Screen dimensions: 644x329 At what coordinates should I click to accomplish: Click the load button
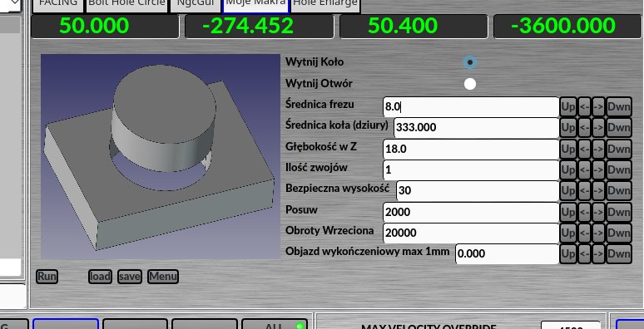[x=100, y=277]
